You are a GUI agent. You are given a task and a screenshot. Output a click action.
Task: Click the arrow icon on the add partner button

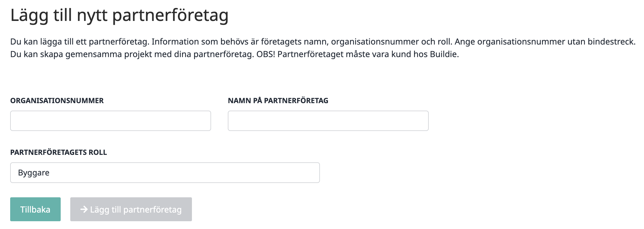84,209
